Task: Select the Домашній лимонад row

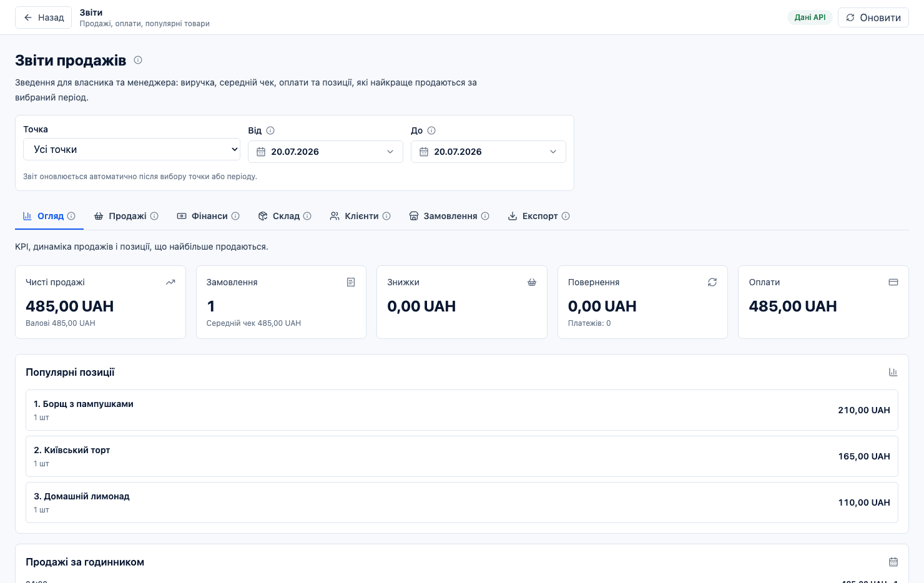Action: coord(462,502)
